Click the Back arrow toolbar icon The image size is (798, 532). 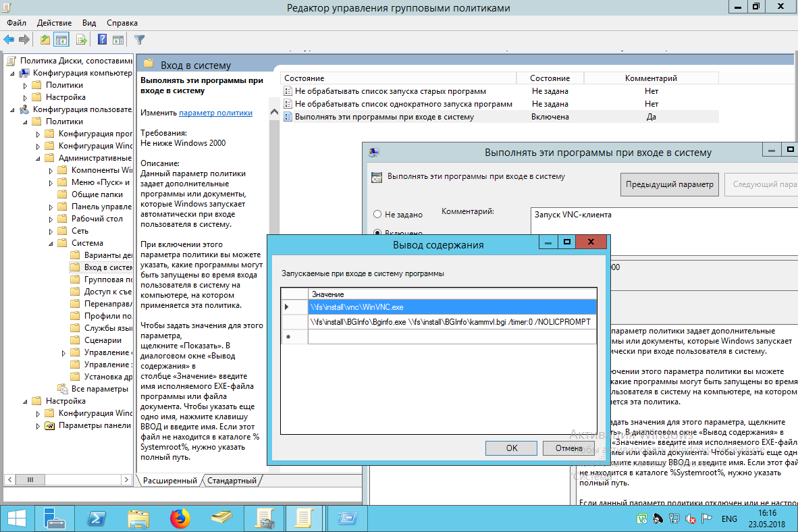click(9, 40)
